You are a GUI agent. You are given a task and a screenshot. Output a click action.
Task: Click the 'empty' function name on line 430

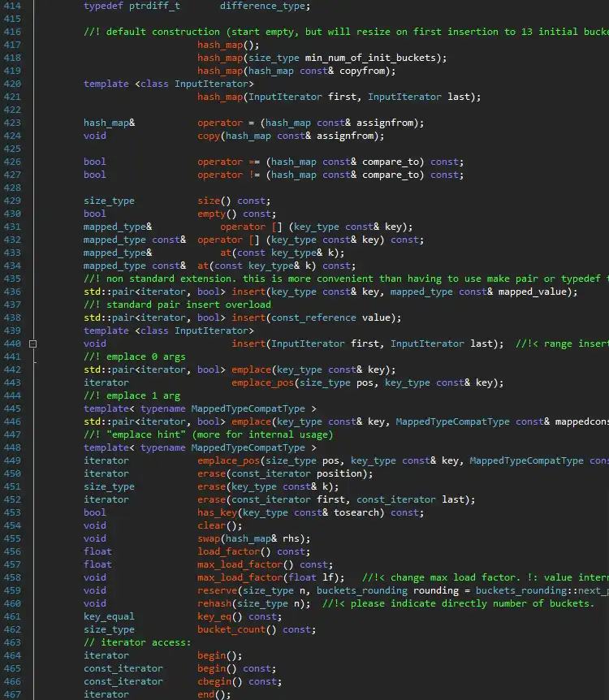(x=211, y=214)
